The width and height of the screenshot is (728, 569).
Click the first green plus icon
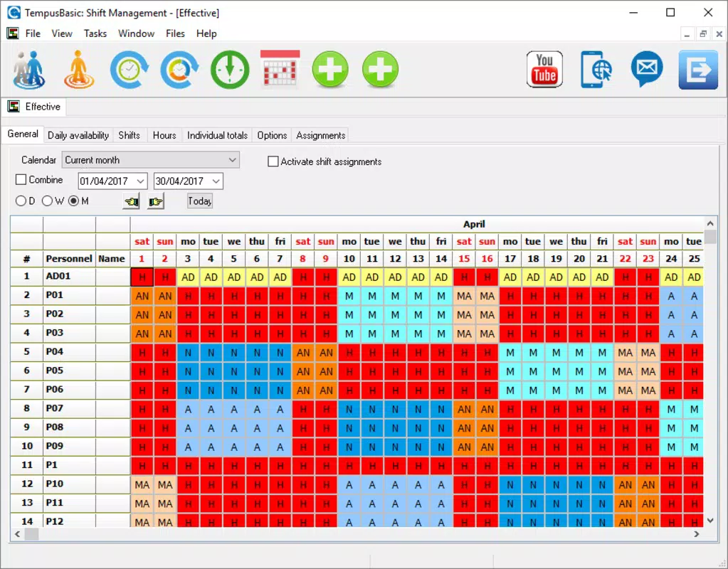pyautogui.click(x=330, y=70)
